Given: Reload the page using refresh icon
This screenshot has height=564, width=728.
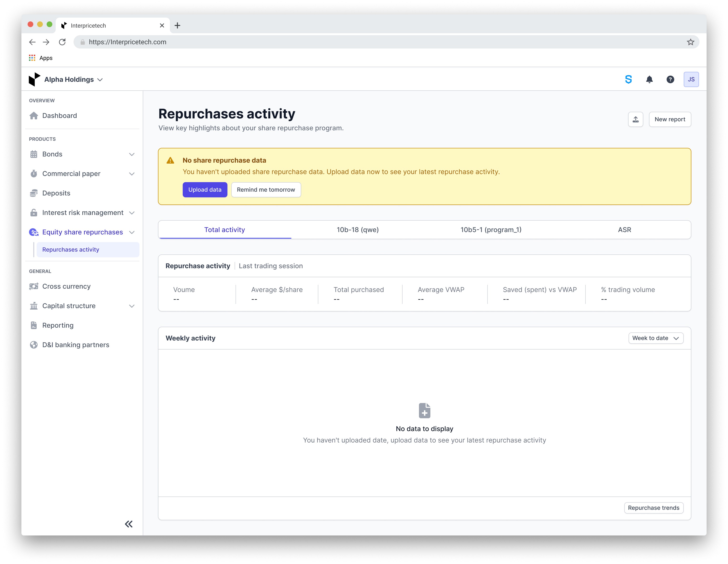Looking at the screenshot, I should click(62, 42).
